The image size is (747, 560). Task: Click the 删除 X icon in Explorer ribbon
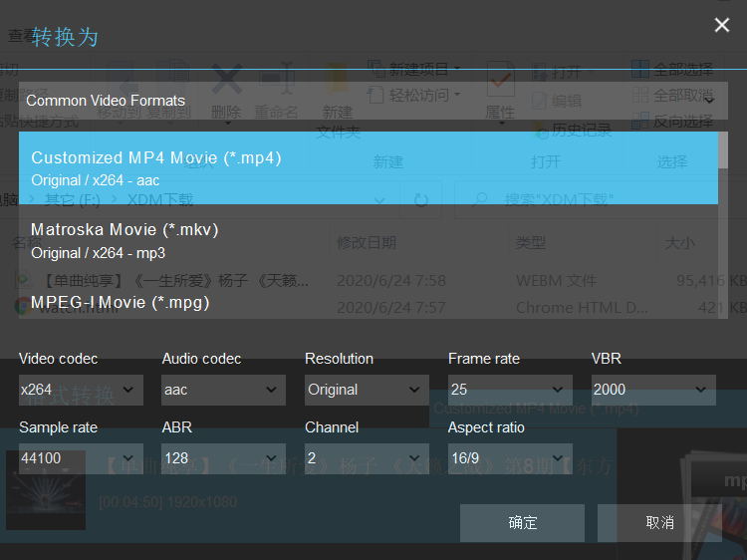pyautogui.click(x=226, y=80)
